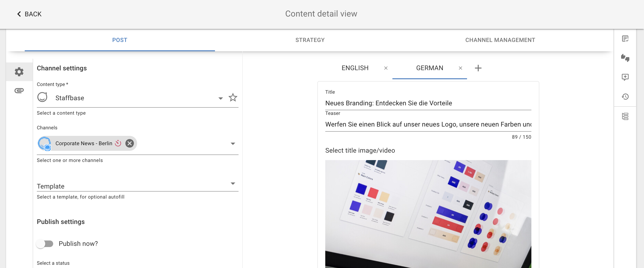This screenshot has height=268, width=644.
Task: Close the GERMAN language tab
Action: (460, 68)
